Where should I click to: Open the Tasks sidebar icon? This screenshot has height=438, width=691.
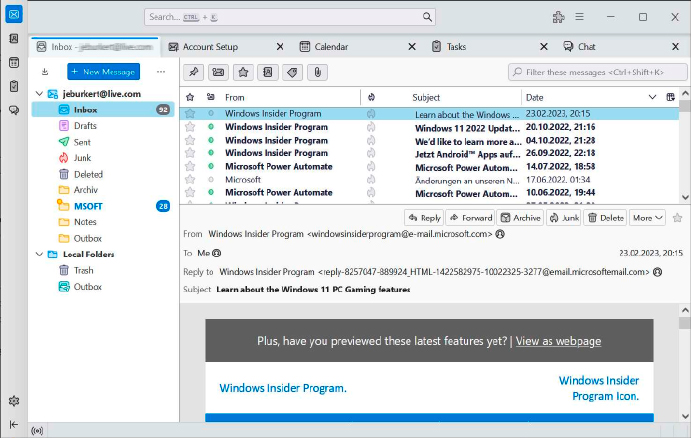[x=14, y=86]
